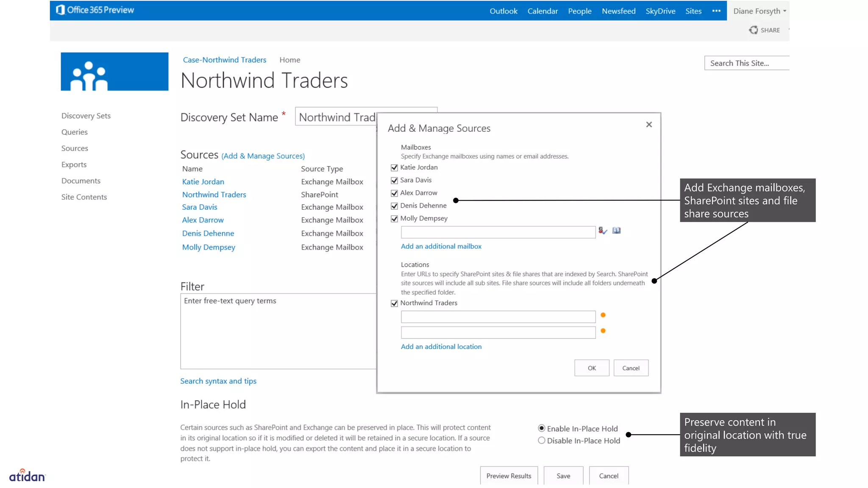Click the check names icon beside mailbox field

(x=603, y=230)
